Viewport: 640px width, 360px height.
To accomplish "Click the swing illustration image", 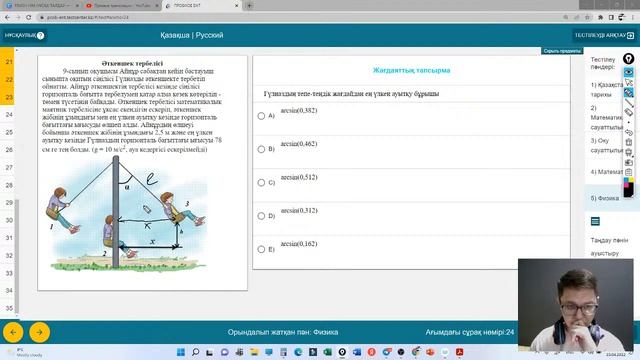I will 128,214.
